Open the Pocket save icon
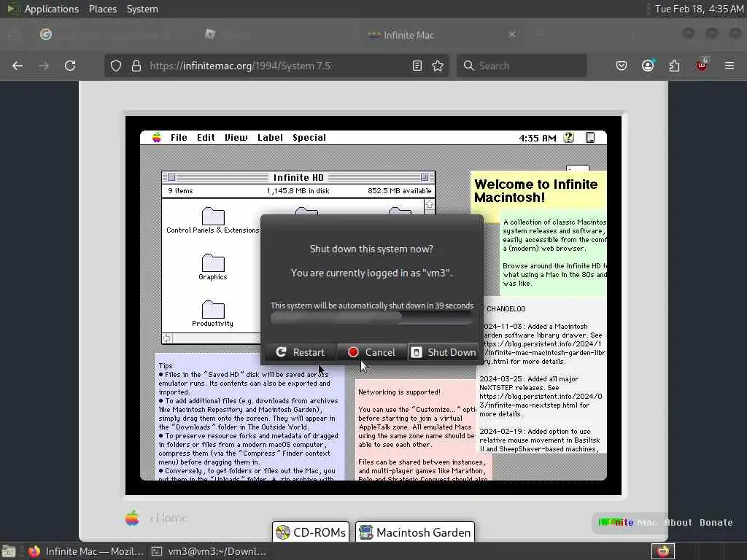The height and width of the screenshot is (560, 747). (x=622, y=66)
